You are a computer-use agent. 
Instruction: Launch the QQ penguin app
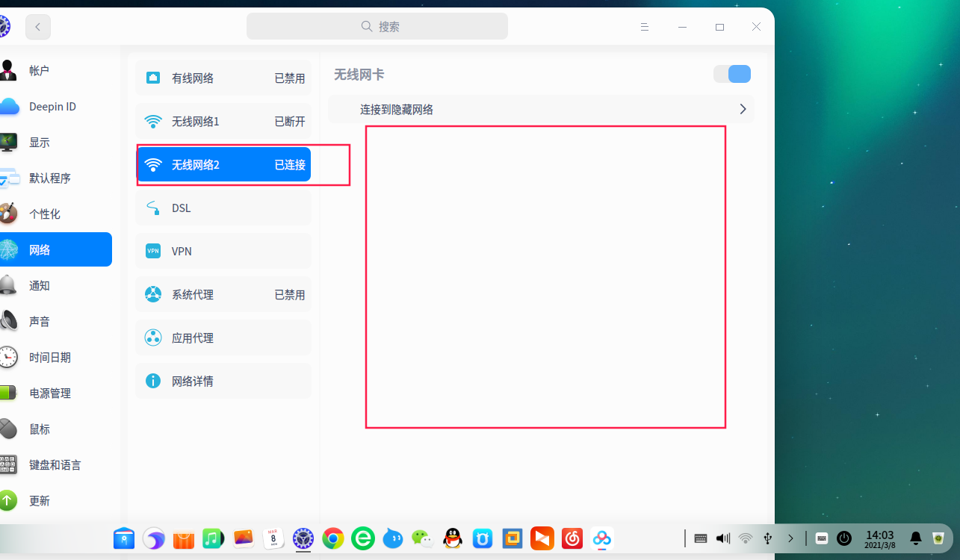pyautogui.click(x=453, y=538)
